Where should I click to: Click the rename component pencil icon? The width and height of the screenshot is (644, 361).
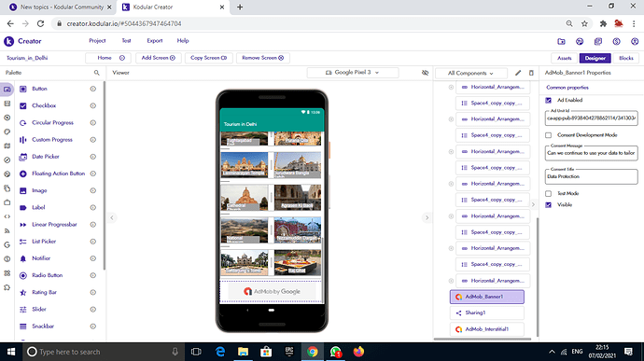(x=518, y=73)
